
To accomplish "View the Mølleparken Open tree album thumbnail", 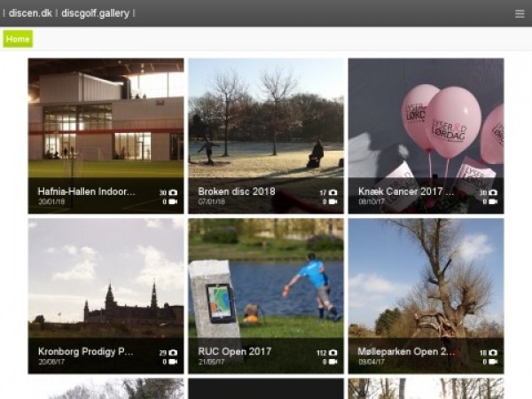I will (426, 275).
